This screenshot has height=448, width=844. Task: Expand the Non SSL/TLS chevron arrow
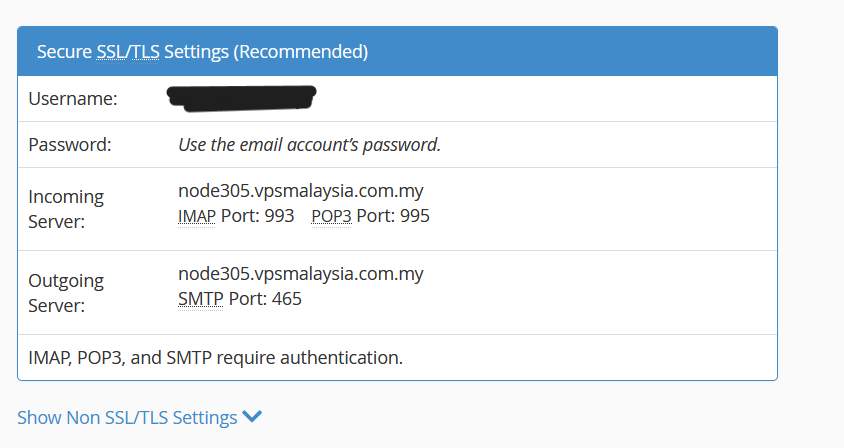[252, 417]
